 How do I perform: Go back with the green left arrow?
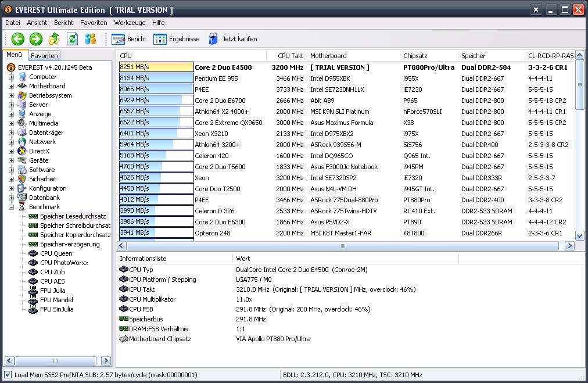coord(17,38)
